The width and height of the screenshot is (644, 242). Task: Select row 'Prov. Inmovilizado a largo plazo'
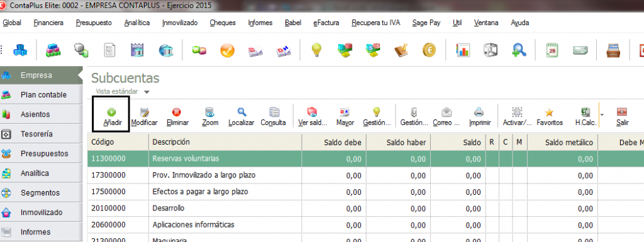click(x=365, y=175)
